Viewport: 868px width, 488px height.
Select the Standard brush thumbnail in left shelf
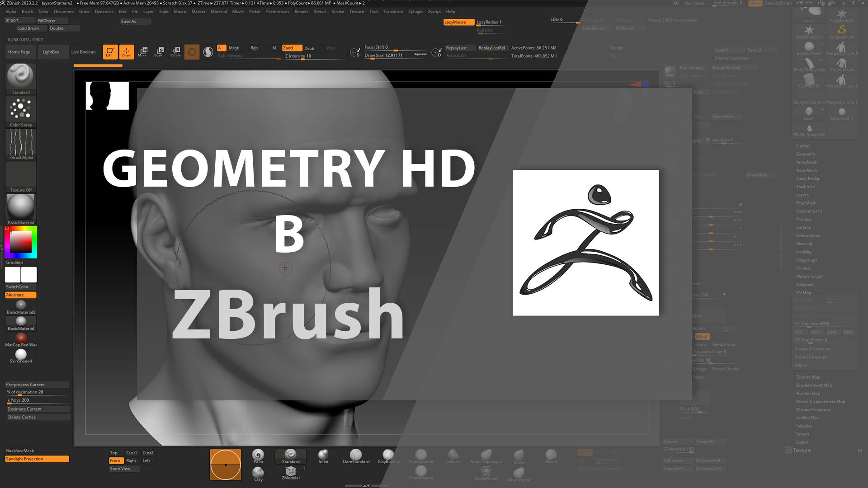21,79
